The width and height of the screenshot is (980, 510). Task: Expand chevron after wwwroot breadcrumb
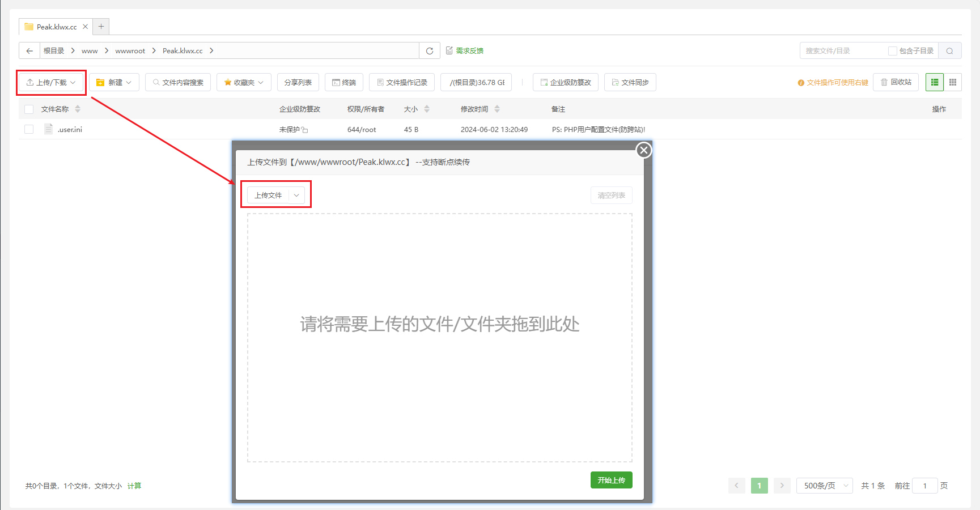[x=154, y=50]
